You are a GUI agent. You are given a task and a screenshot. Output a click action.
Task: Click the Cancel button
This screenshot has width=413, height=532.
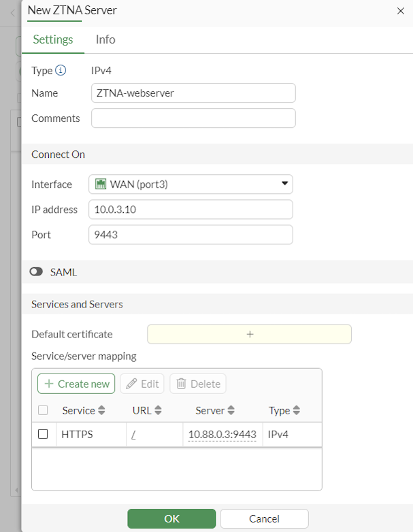tap(264, 518)
